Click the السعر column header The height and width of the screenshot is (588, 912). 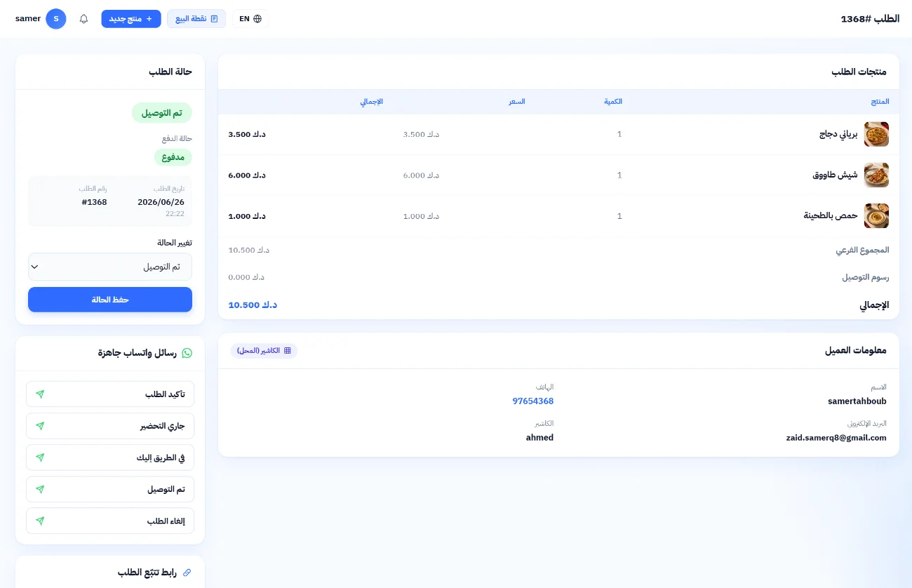pyautogui.click(x=517, y=102)
